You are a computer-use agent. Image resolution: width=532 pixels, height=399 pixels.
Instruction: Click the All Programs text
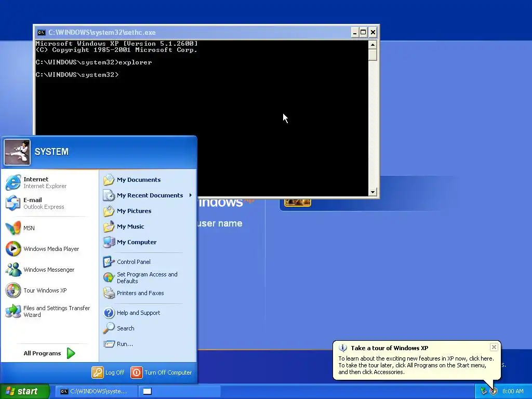[x=42, y=353]
